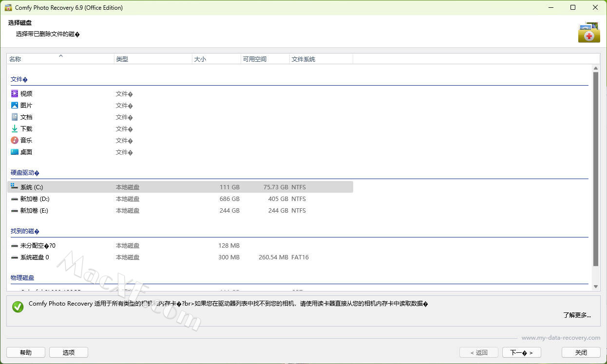Select the 新加卷 (D:) drive name
The height and width of the screenshot is (364, 607).
tap(35, 199)
